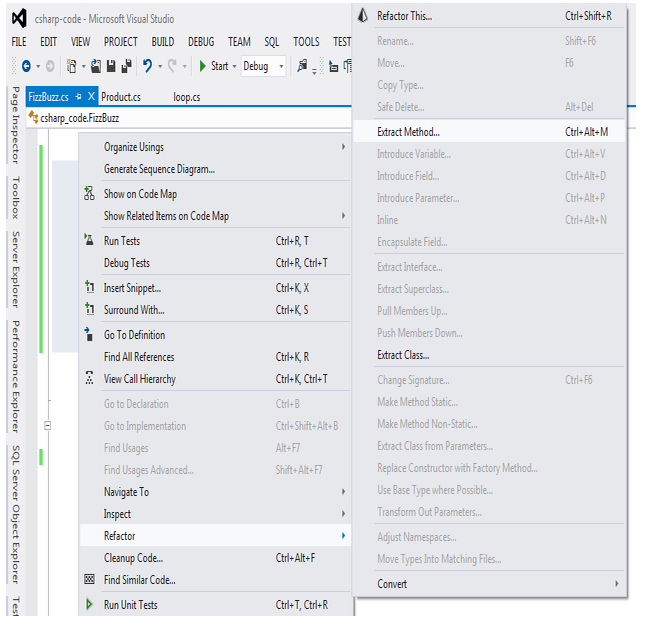This screenshot has height=621, width=645.
Task: Choose Extract Method from Refactor submenu
Action: coord(489,132)
